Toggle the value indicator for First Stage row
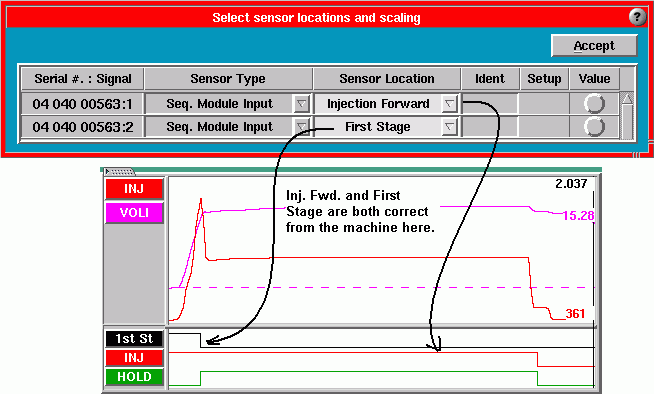654x394 pixels. pos(594,127)
